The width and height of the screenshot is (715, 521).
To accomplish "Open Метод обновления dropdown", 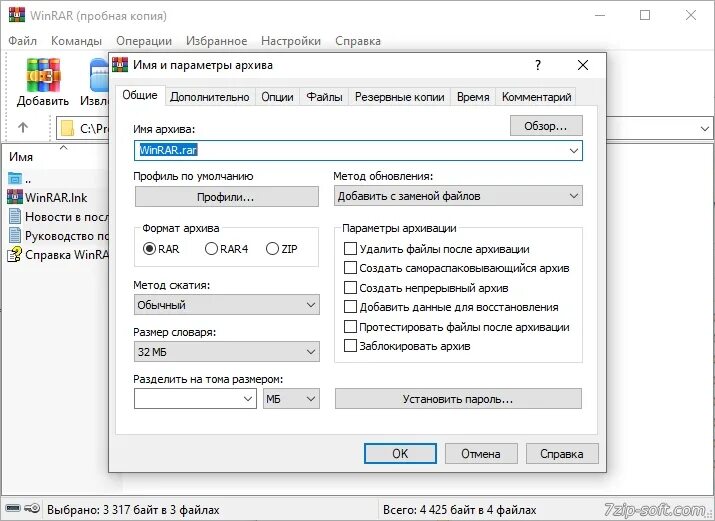I will (458, 196).
